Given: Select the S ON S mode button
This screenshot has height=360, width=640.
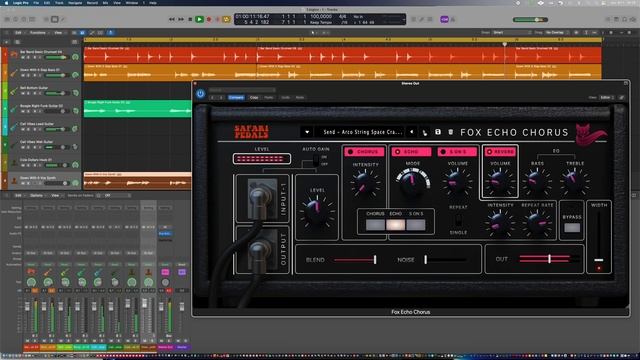Looking at the screenshot, I should click(x=416, y=224).
